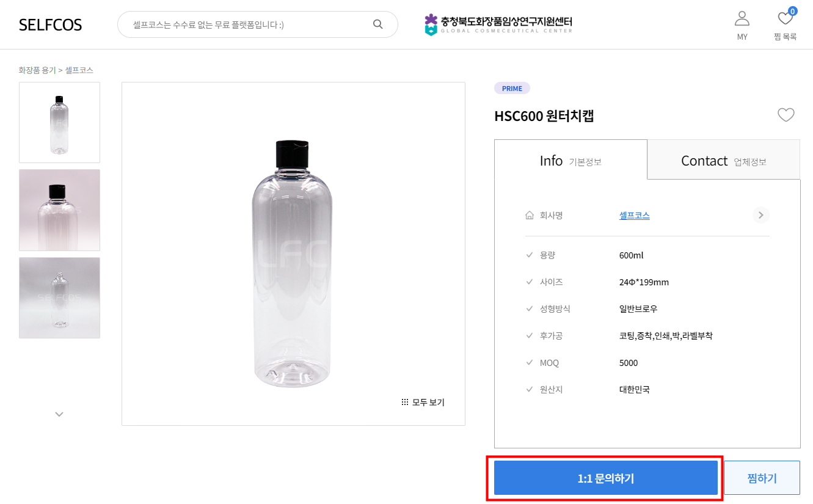The height and width of the screenshot is (504, 813).
Task: Expand thumbnails with the down chevron
Action: [x=59, y=414]
